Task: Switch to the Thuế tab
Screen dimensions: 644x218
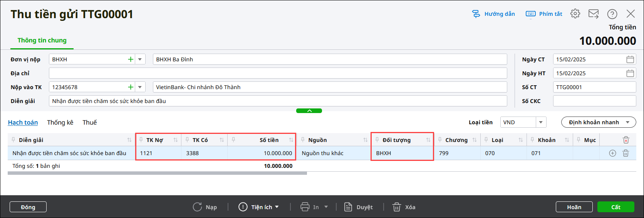Action: (90, 122)
